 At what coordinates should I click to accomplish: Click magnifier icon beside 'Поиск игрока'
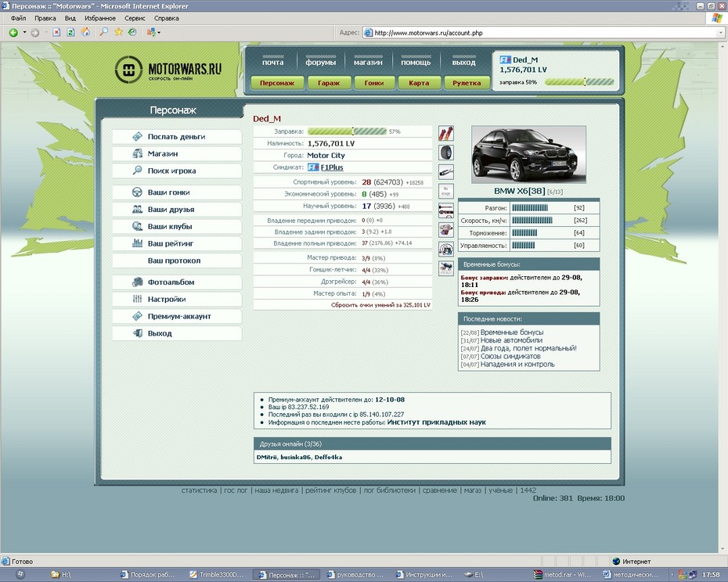[137, 171]
